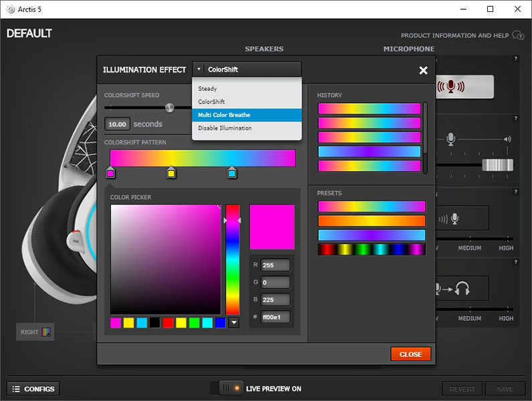Click the top question mark help icon
The width and height of the screenshot is (532, 401).
coord(516,59)
